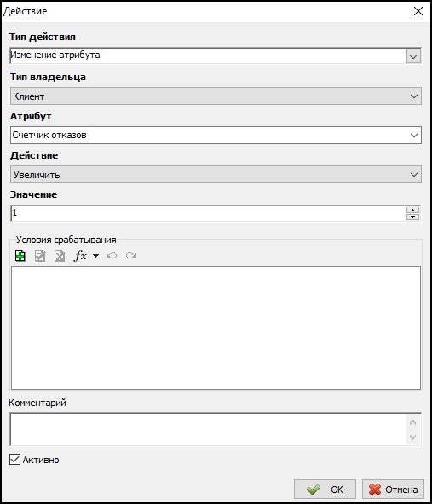Click the edit condition icon
This screenshot has width=432, height=504.
[x=40, y=256]
